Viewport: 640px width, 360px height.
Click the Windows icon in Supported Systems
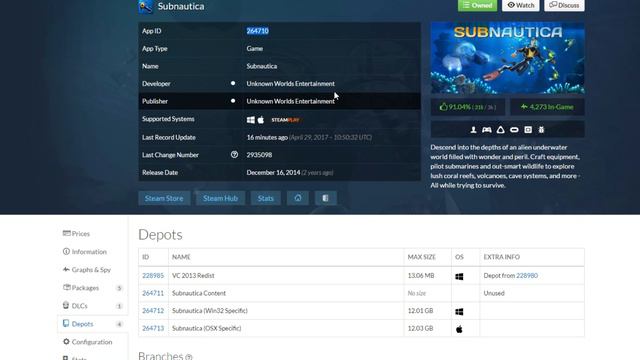251,120
